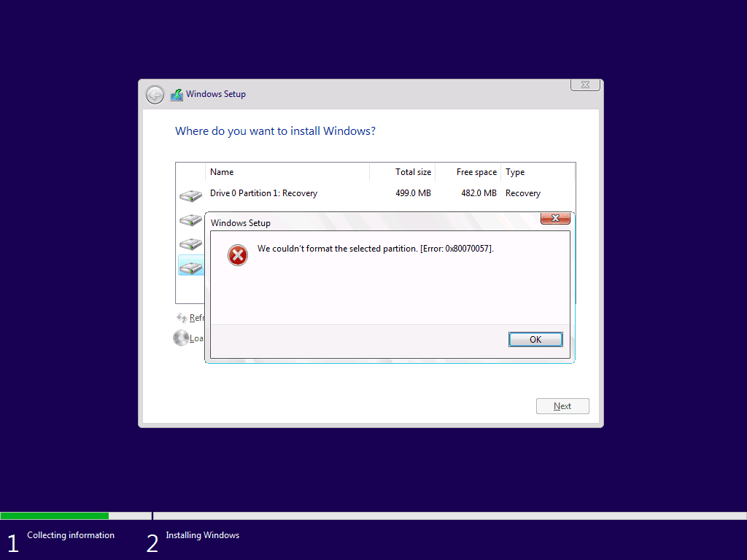Click the Load driver link
Screen dimensions: 747x560
pyautogui.click(x=197, y=338)
